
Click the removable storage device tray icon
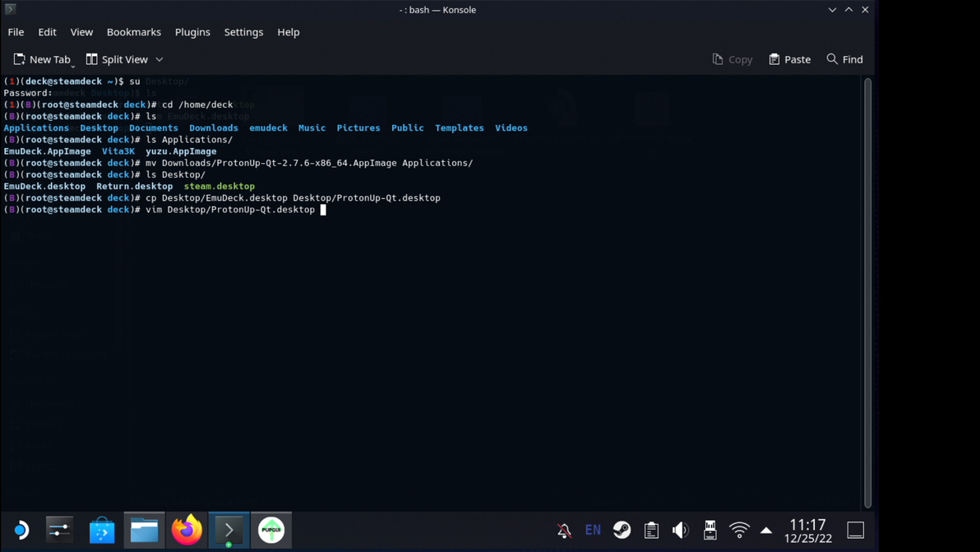click(x=710, y=530)
